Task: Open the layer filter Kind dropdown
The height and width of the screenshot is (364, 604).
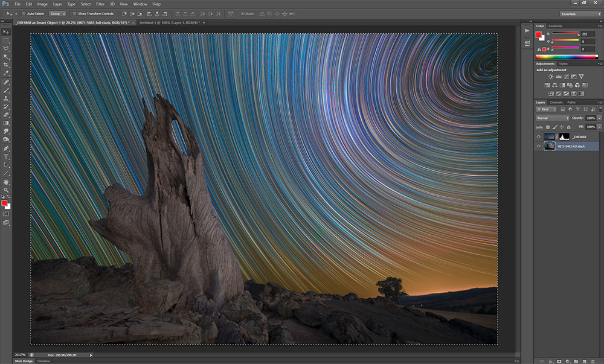Action: pos(546,110)
